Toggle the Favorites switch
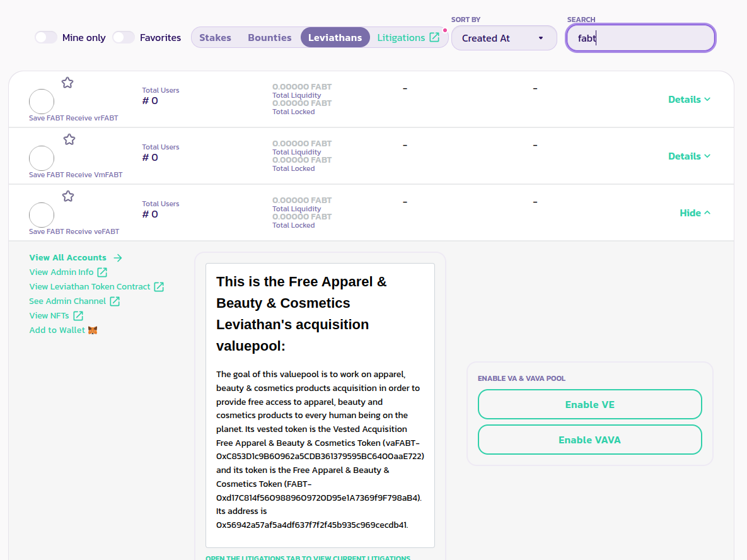Viewport: 747px width, 560px height. pyautogui.click(x=124, y=38)
